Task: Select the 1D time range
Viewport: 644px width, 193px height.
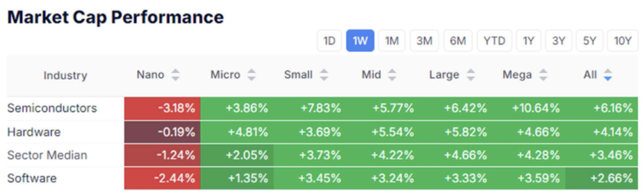Action: 329,41
